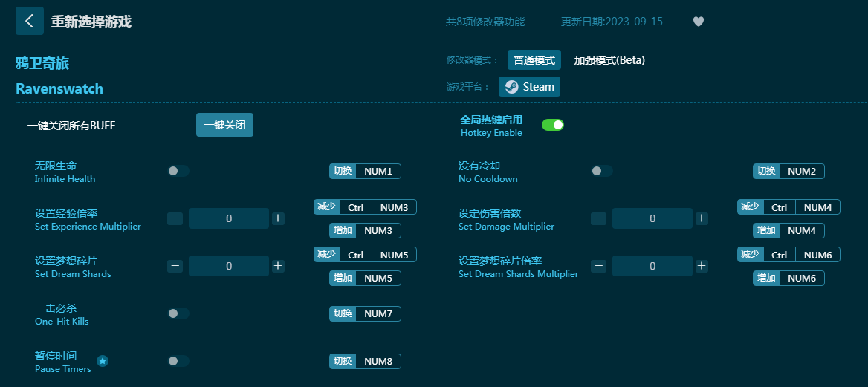Viewport: 868px width, 387px height.
Task: Click 重新选择游戏 header text
Action: coord(91,22)
